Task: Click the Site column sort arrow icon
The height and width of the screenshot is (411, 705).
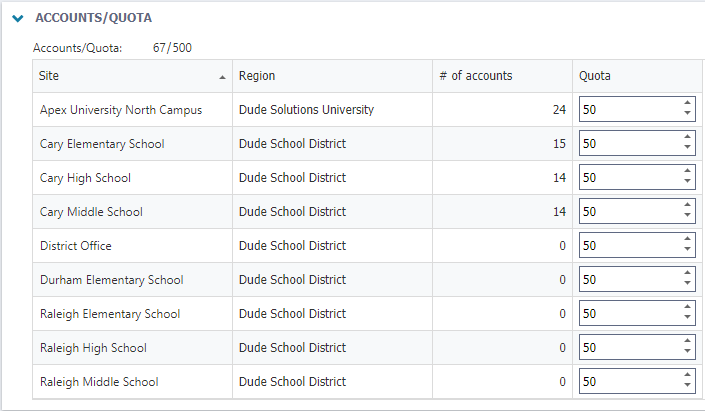Action: [222, 77]
